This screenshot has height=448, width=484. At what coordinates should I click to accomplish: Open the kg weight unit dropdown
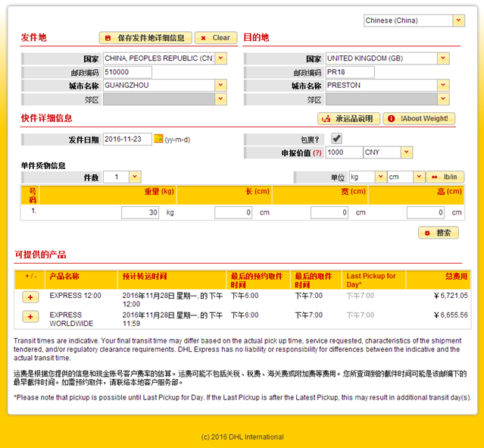coord(381,177)
